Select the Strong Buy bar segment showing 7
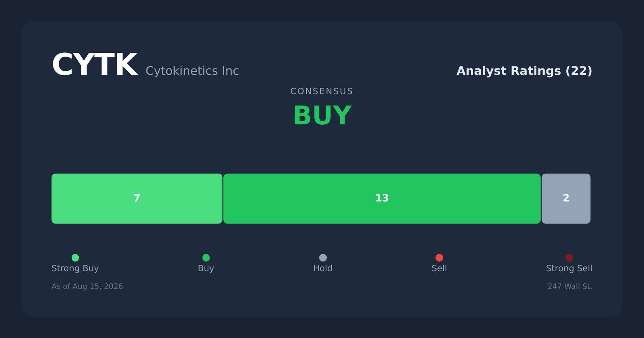 (x=137, y=199)
